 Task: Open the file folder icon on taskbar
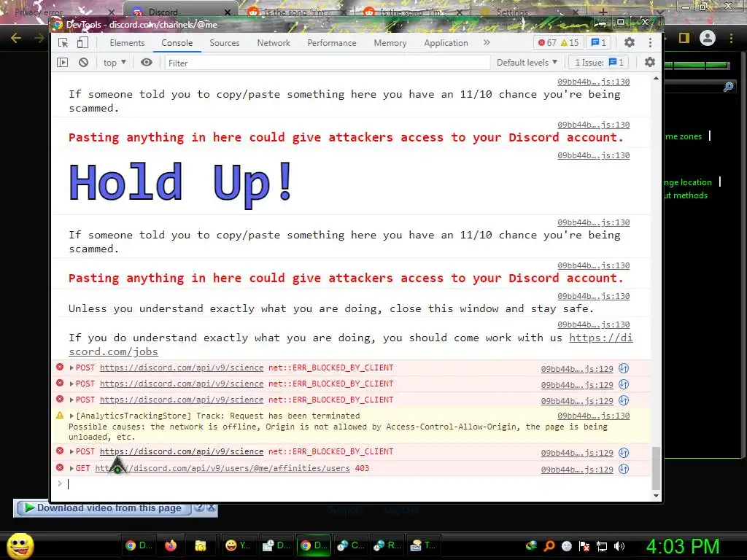coord(200,545)
